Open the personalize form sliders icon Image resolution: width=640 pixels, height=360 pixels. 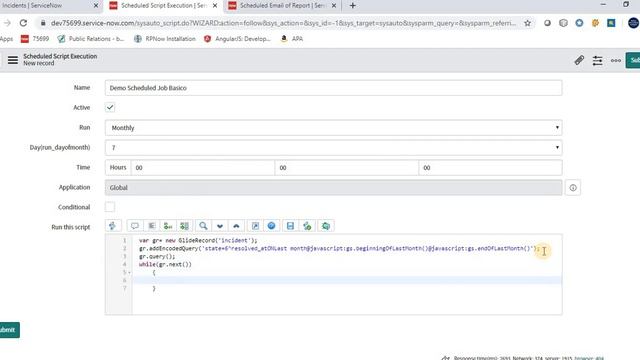point(598,60)
